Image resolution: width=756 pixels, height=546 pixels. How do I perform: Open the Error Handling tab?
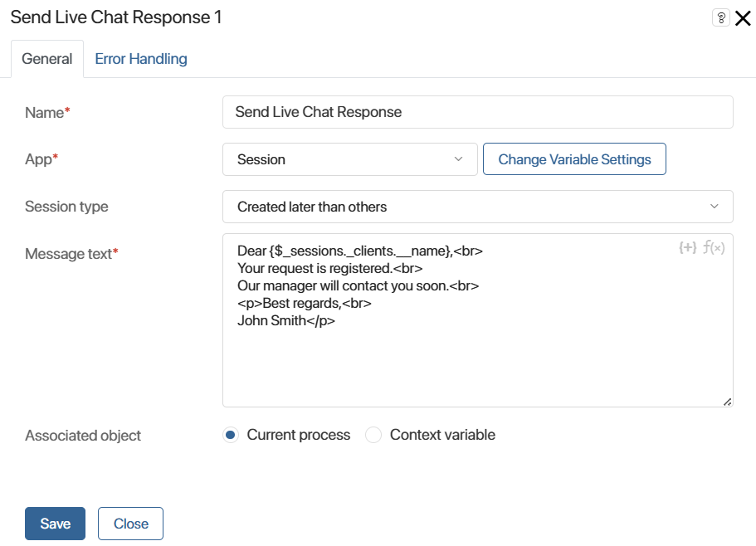[x=141, y=59]
